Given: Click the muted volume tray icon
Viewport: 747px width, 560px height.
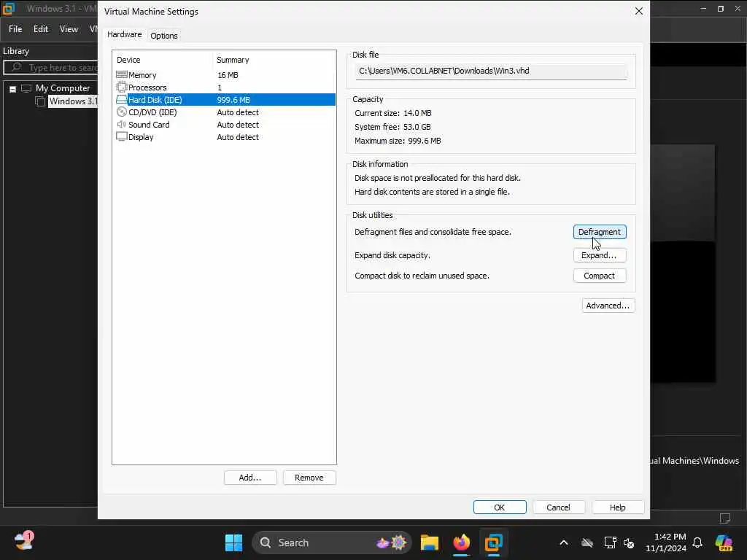Looking at the screenshot, I should tap(629, 542).
